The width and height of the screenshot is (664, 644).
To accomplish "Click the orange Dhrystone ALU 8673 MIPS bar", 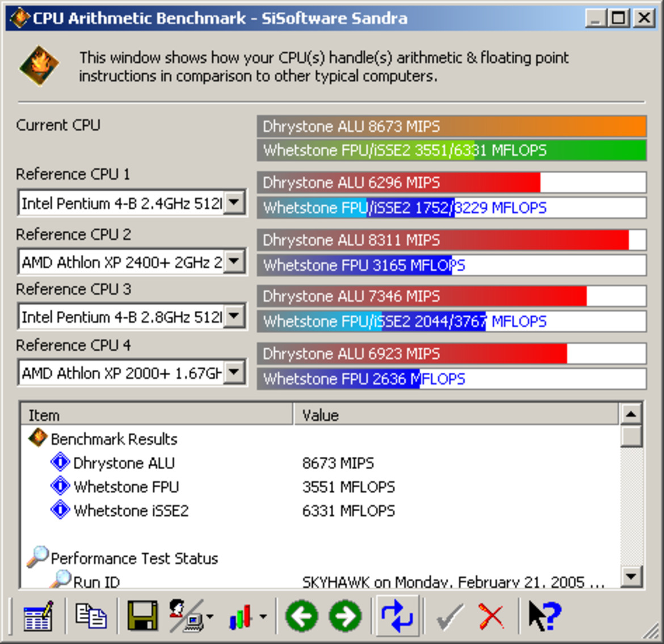I will (451, 126).
